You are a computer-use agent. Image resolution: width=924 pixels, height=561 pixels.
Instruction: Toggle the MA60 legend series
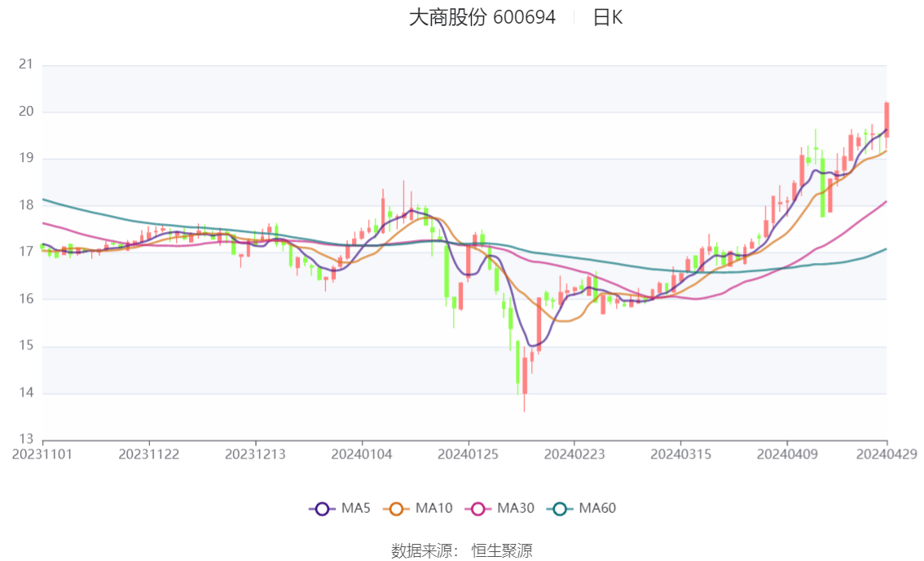[582, 508]
